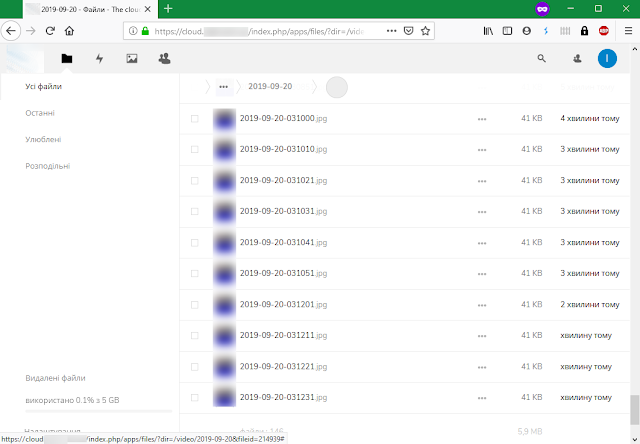Open 'Видалені файли' link
Screen dimensions: 640x444
coord(55,378)
